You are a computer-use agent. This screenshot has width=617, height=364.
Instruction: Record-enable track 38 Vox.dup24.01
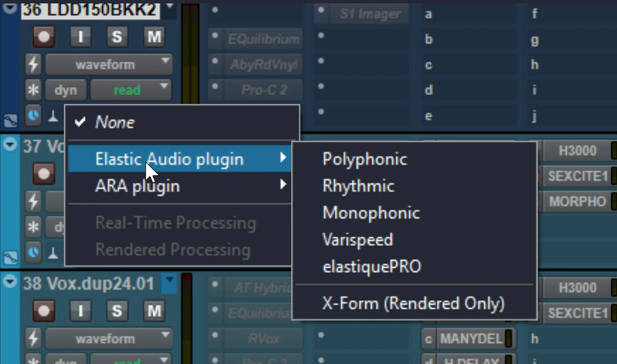[x=44, y=311]
